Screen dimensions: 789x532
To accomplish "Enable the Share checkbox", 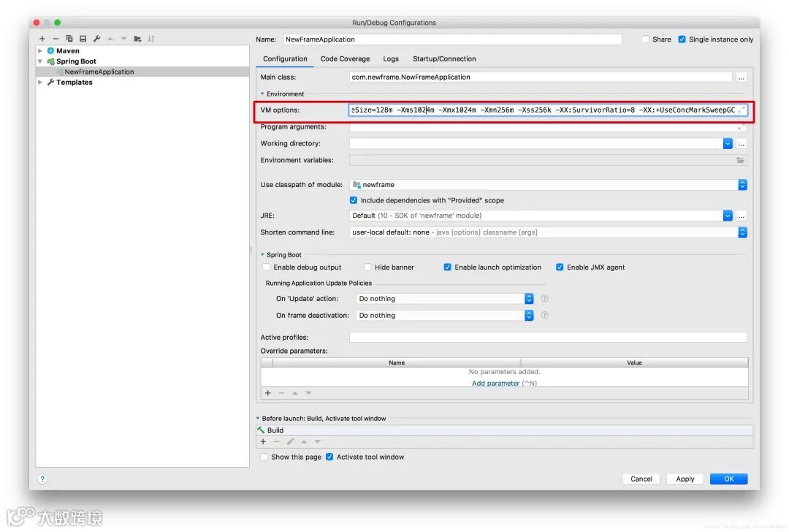I will coord(646,39).
